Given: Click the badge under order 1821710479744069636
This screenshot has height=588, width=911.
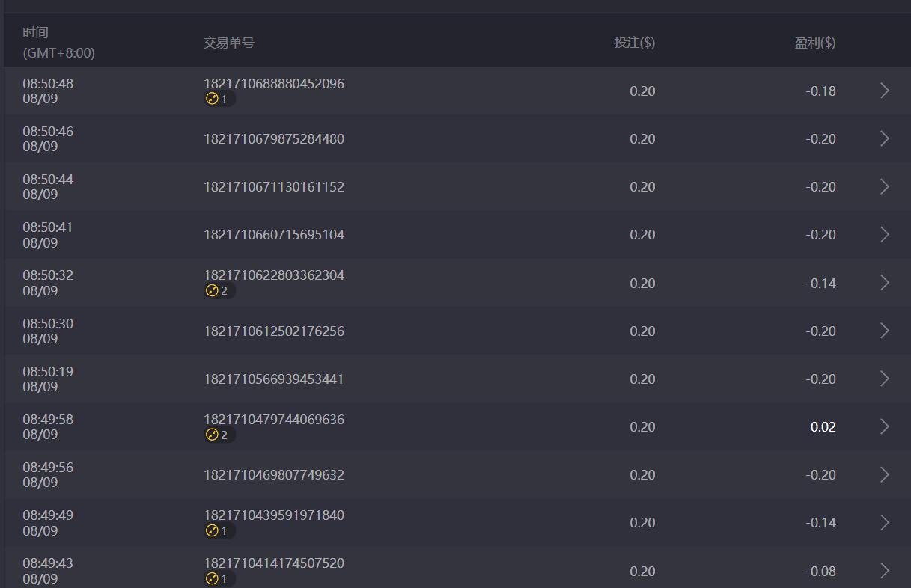Looking at the screenshot, I should tap(219, 435).
